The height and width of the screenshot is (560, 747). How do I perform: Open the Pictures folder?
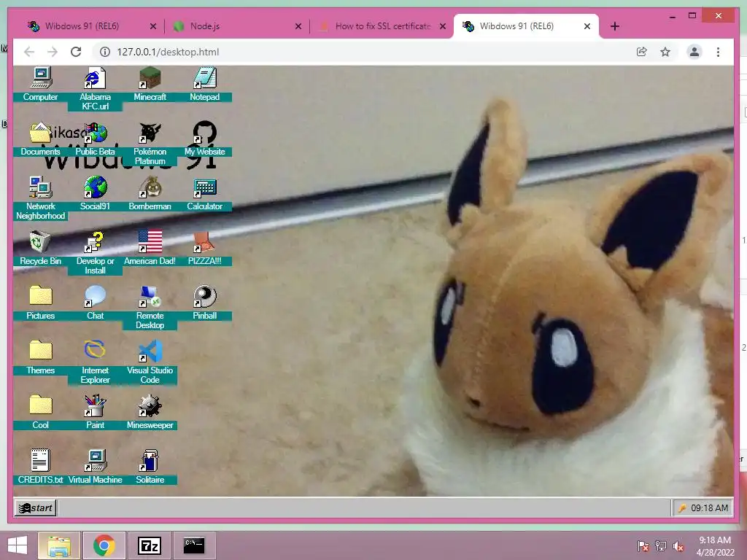click(x=41, y=303)
